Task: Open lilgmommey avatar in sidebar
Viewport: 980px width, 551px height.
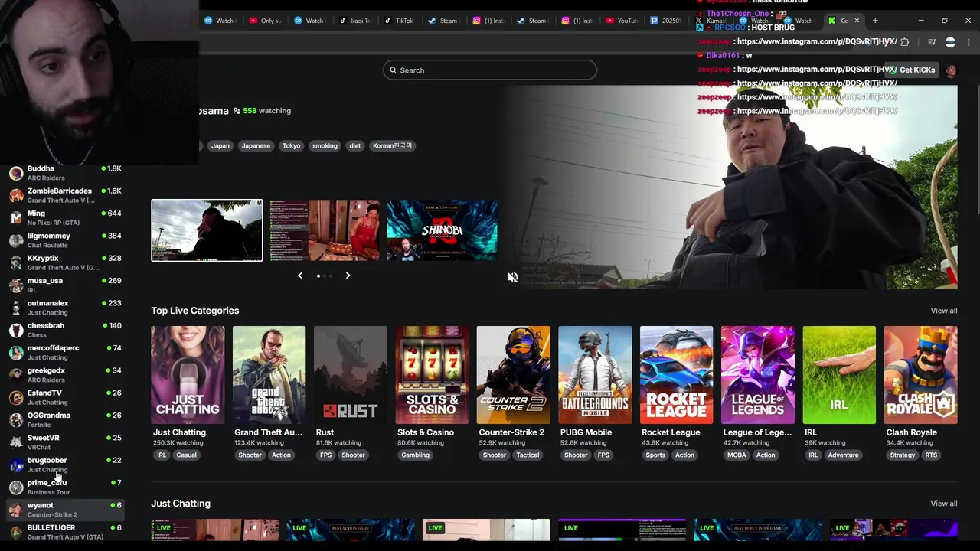Action: point(16,240)
